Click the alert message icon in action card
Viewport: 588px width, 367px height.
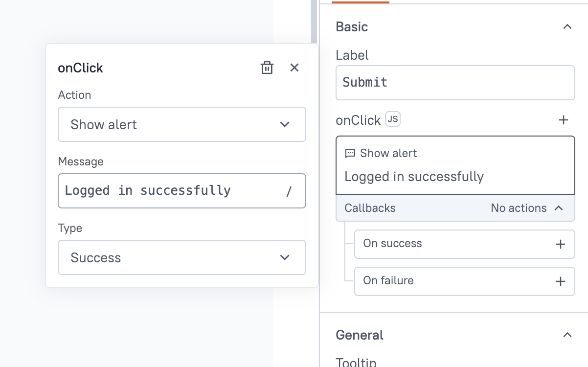tap(350, 154)
